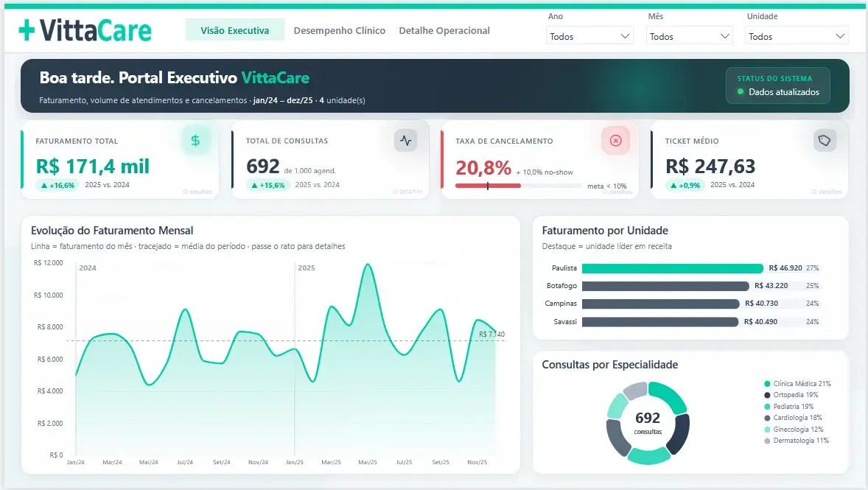The height and width of the screenshot is (490, 868).
Task: Click the red X icon on Taxa de Cancelamento
Action: click(615, 141)
